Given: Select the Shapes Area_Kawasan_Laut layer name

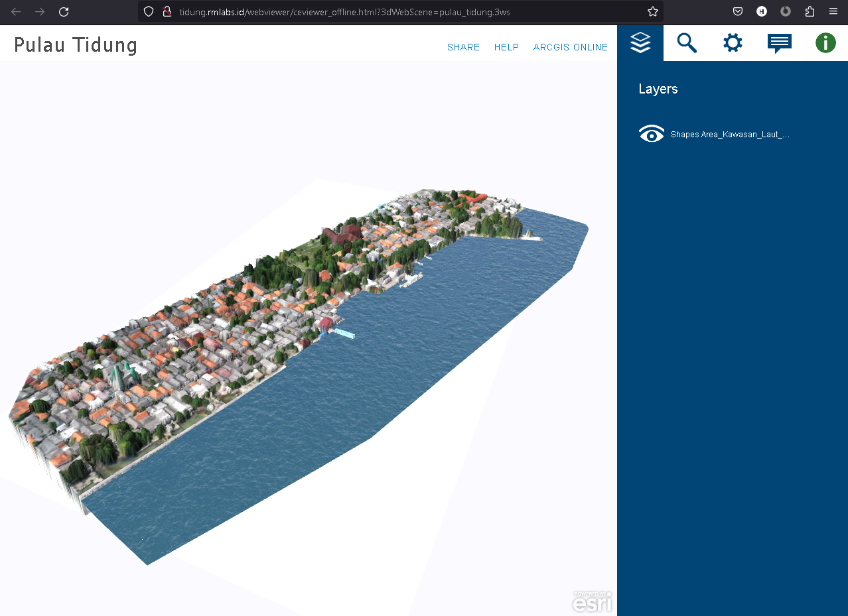Looking at the screenshot, I should [730, 135].
